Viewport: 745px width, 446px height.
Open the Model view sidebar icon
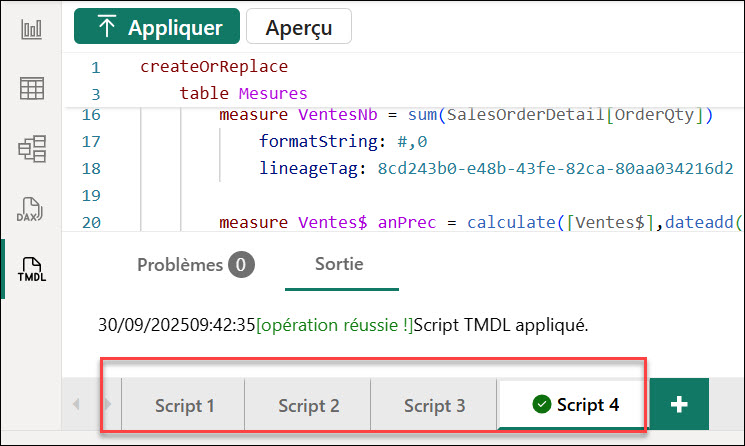tap(32, 149)
